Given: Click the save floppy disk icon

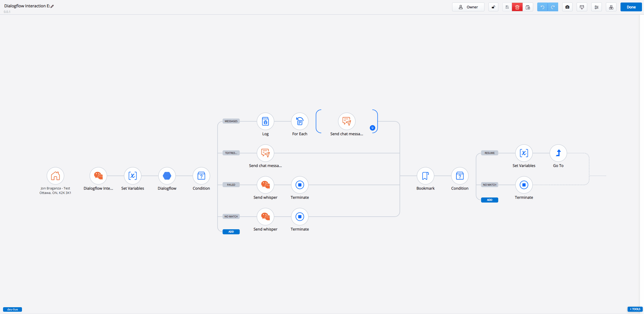Looking at the screenshot, I should point(507,7).
